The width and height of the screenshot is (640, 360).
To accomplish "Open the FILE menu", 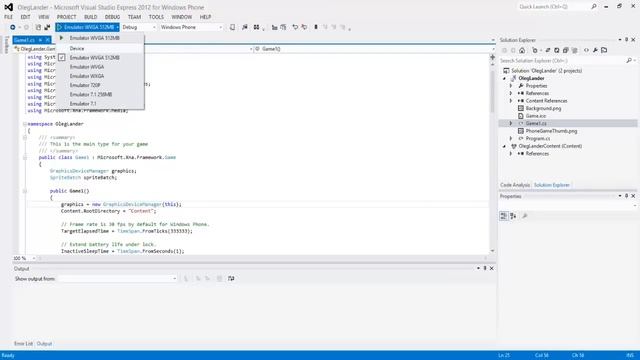I will tap(8, 17).
